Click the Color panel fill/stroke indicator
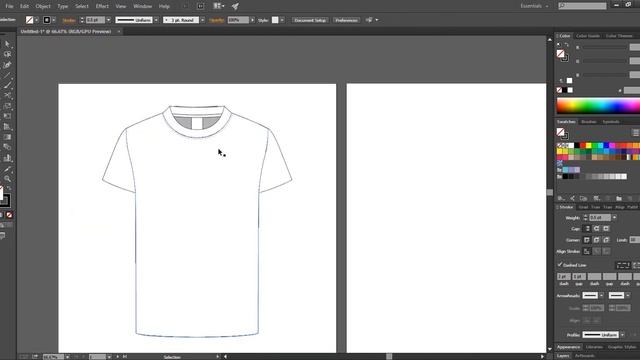 (x=562, y=55)
